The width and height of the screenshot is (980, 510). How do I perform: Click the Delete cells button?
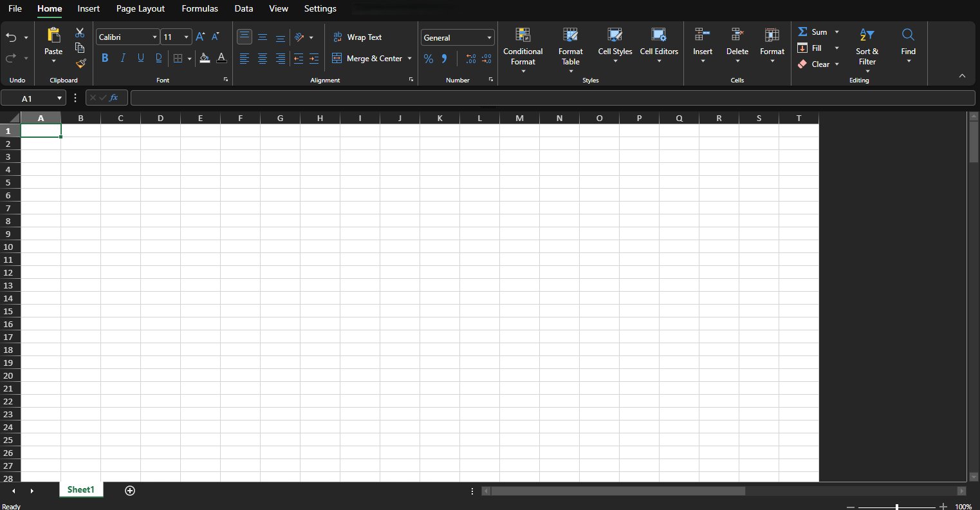(737, 46)
